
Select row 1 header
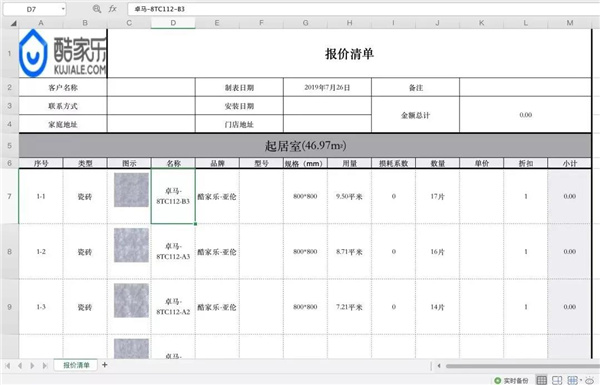click(9, 53)
